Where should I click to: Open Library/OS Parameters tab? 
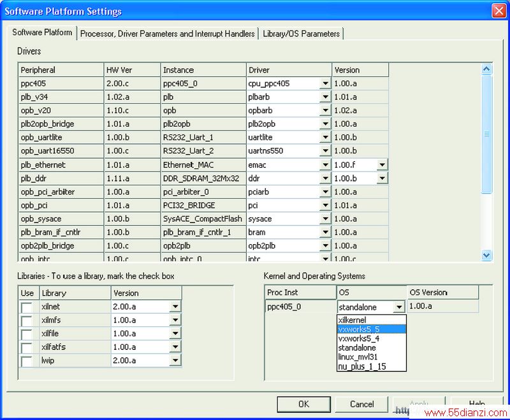[301, 34]
